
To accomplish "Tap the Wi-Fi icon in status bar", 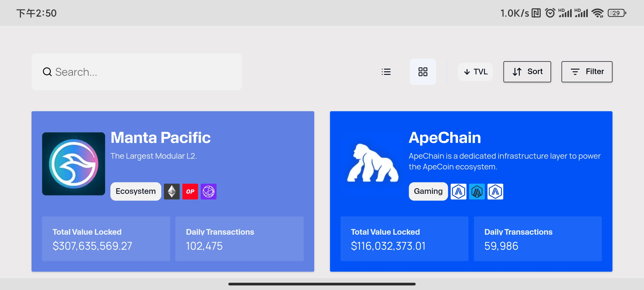I will click(598, 13).
